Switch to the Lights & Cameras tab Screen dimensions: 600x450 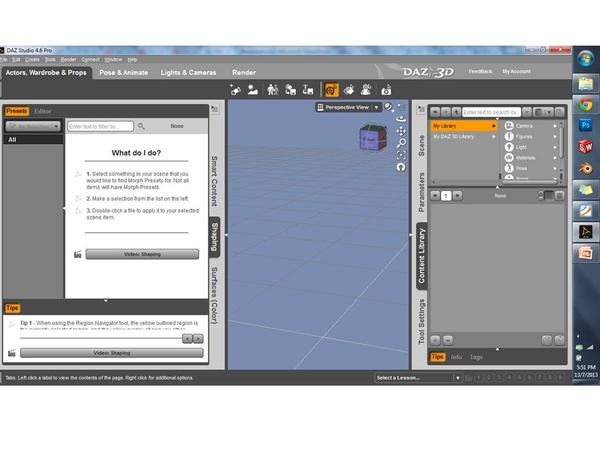pos(188,73)
